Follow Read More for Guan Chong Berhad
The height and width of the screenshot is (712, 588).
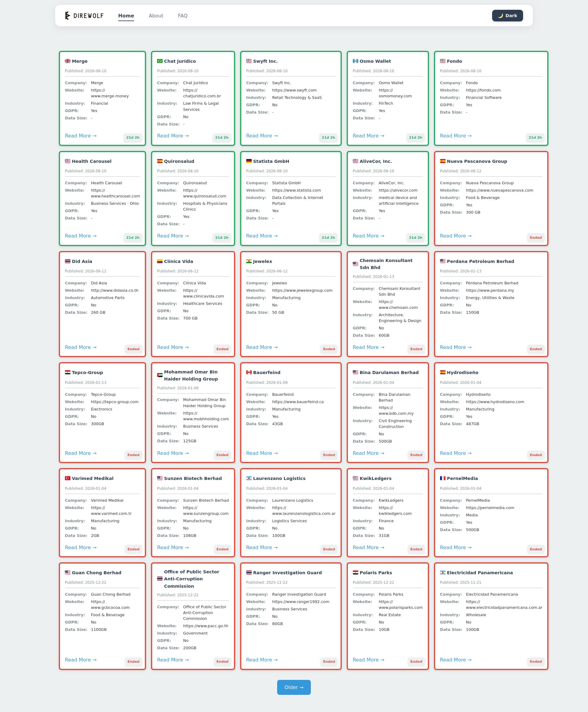(81, 660)
